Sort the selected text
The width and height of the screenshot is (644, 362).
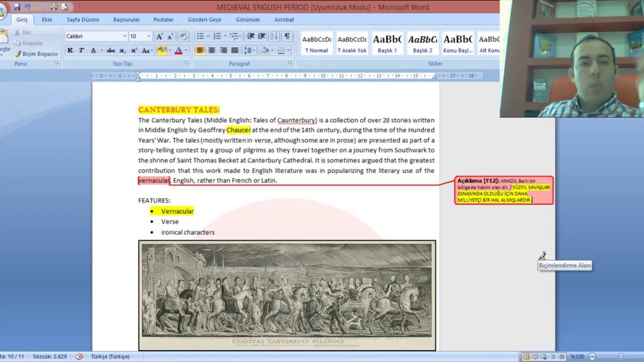click(274, 36)
